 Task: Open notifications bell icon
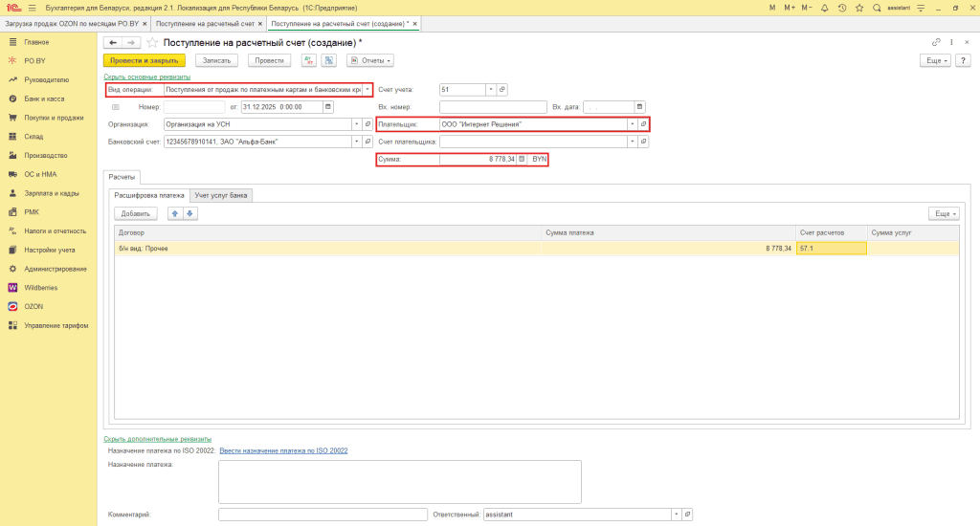pos(824,8)
